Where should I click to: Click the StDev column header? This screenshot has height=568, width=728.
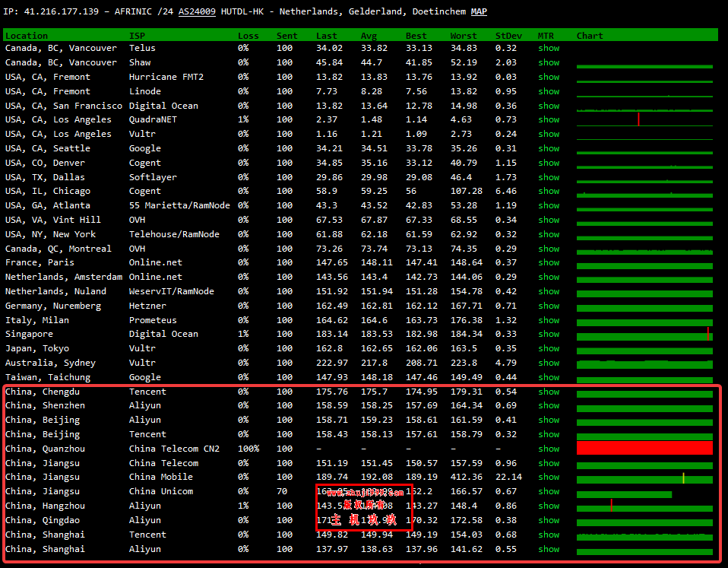[x=508, y=36]
